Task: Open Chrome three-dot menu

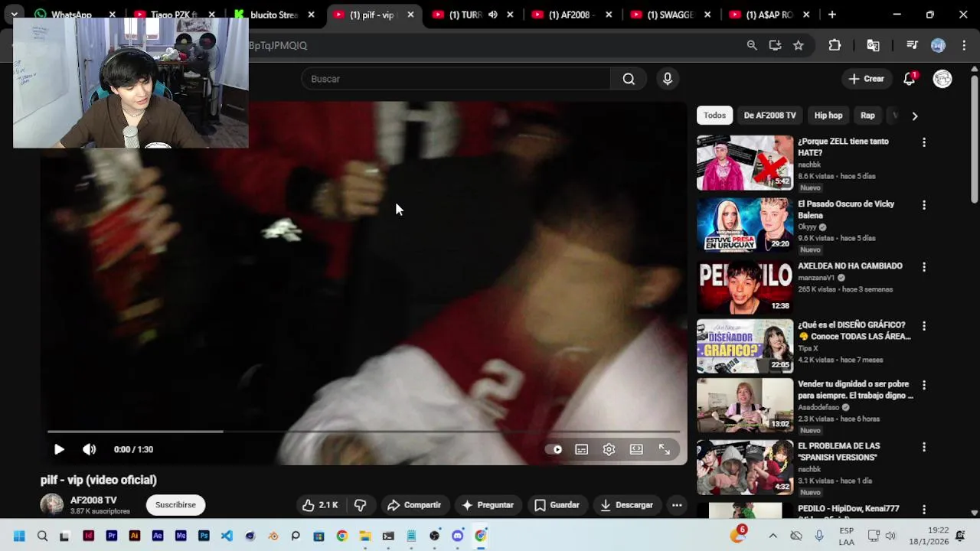Action: 963,45
